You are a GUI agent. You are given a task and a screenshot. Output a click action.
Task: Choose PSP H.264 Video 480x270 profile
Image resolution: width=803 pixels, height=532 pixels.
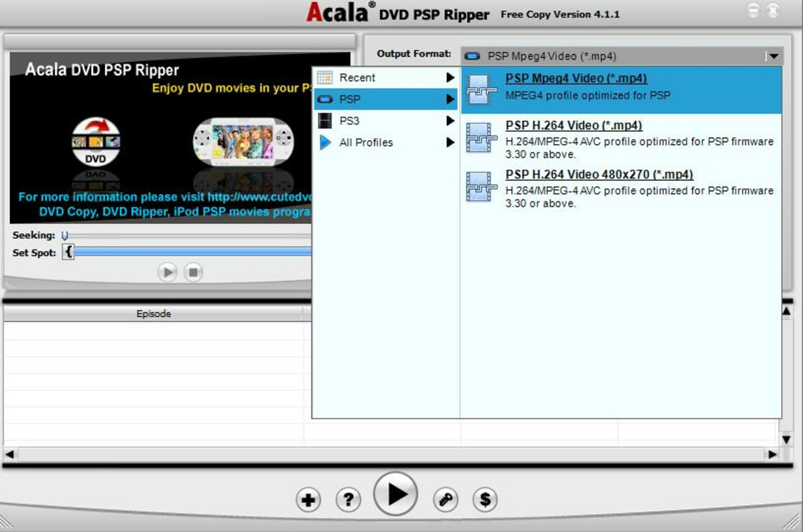621,188
